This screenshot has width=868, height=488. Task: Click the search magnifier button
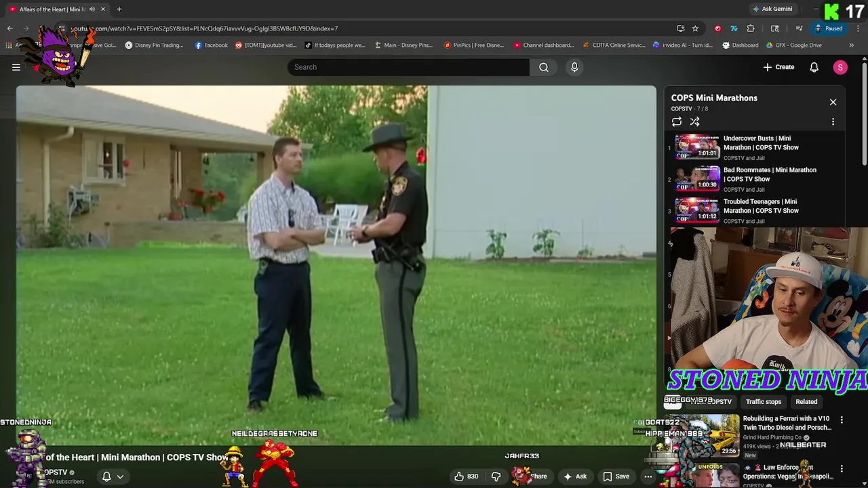544,67
